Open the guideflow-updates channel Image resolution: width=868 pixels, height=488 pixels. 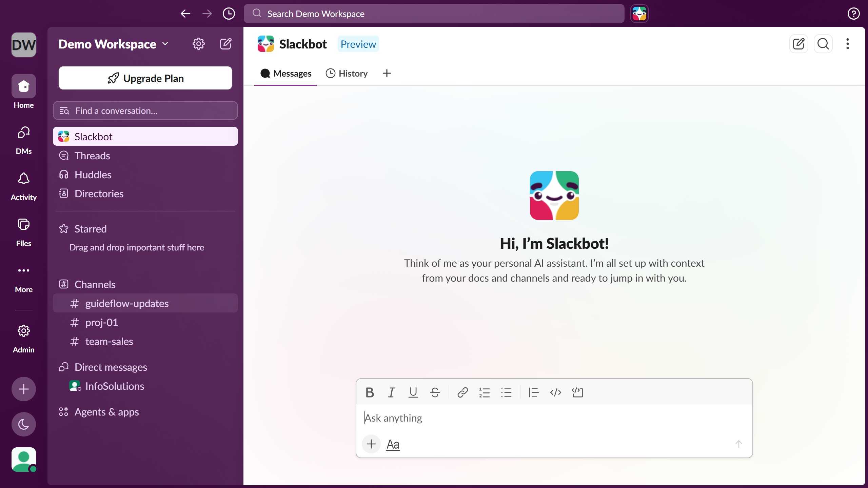[145, 303]
